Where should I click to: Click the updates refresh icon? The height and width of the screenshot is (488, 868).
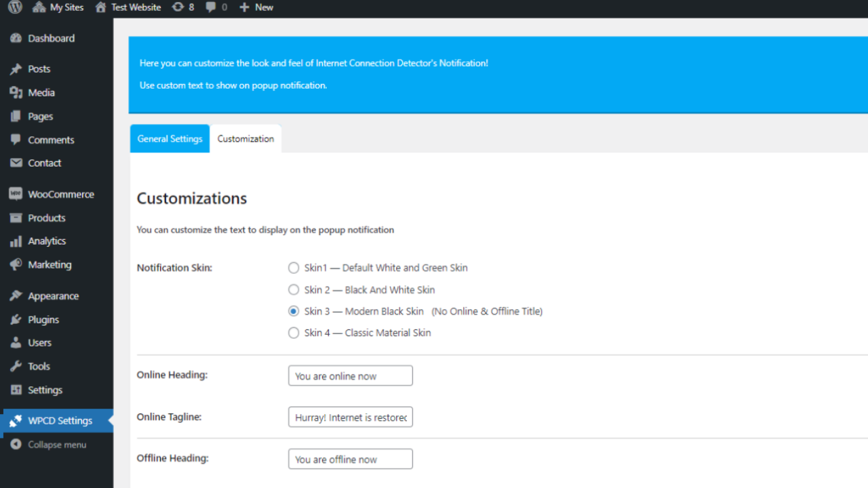(x=178, y=7)
